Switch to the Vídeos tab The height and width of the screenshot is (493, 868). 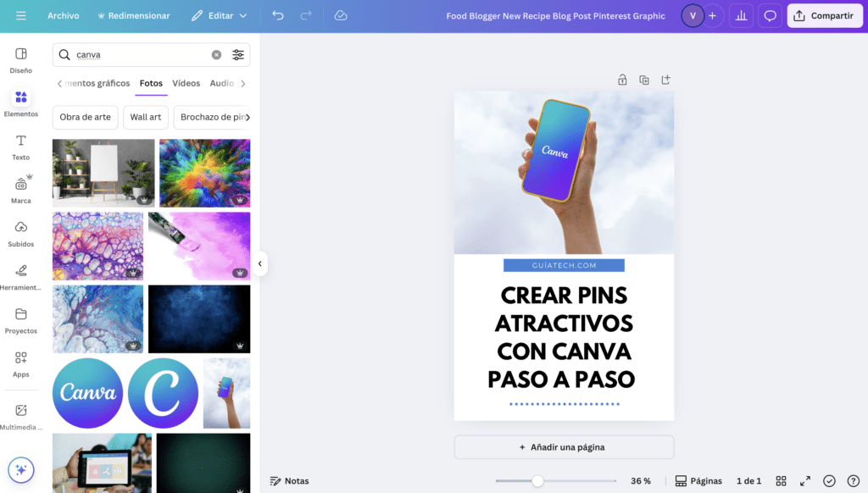[186, 84]
